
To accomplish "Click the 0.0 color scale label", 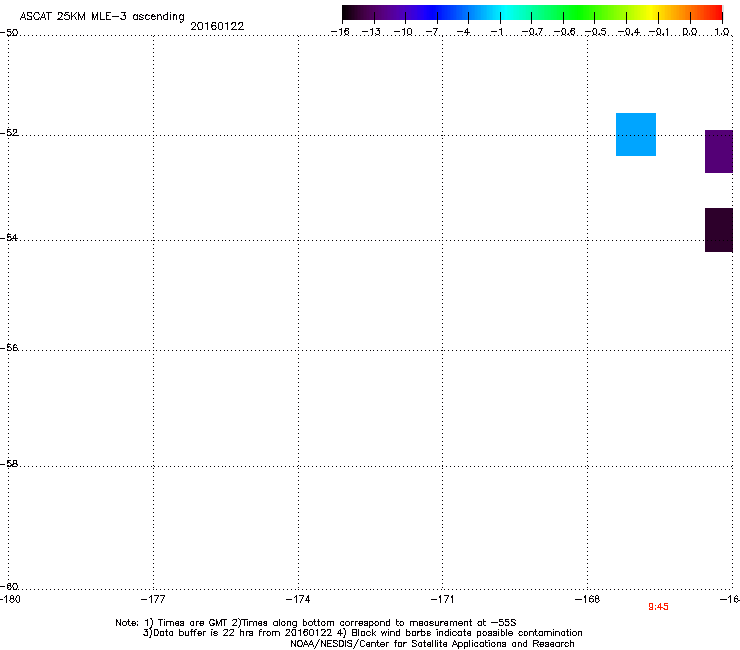I will [x=690, y=32].
